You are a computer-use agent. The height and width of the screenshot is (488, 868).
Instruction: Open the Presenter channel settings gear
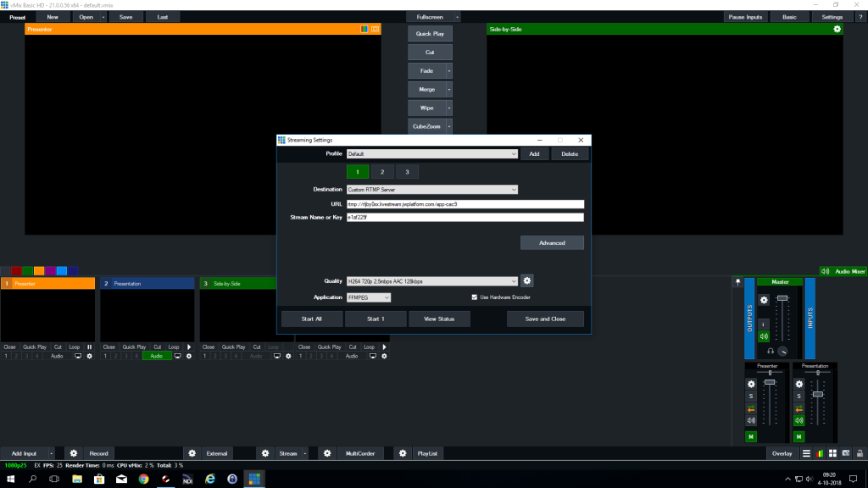[x=750, y=383]
